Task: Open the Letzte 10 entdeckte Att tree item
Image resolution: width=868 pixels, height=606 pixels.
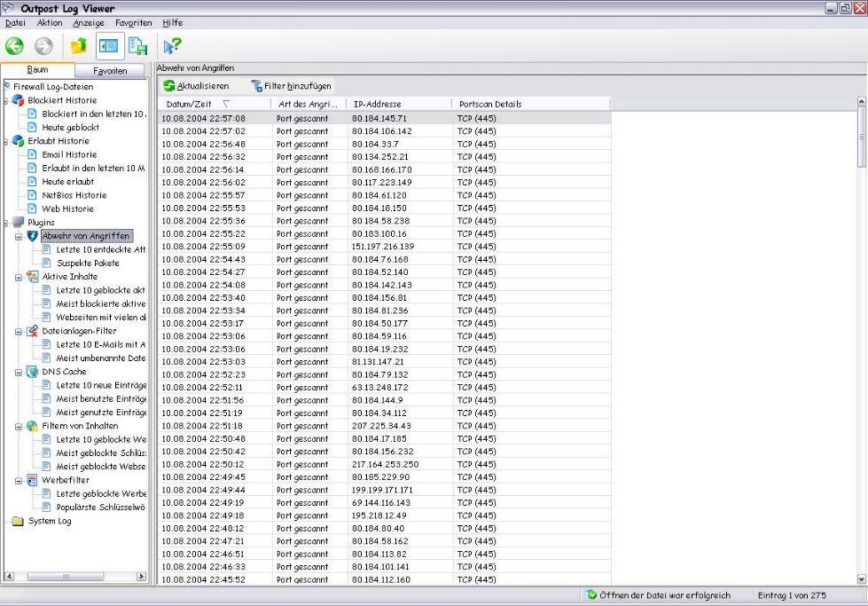Action: coord(101,250)
